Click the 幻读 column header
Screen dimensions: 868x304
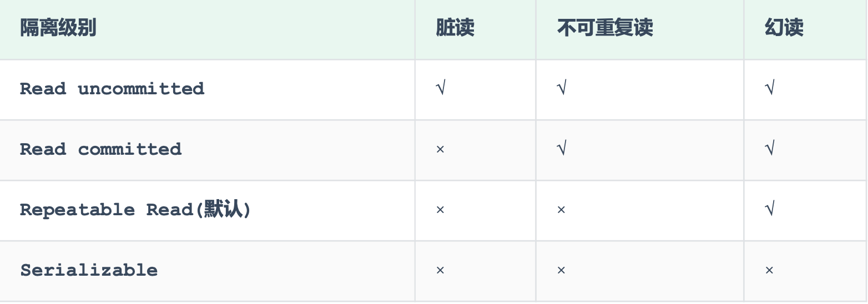pyautogui.click(x=784, y=28)
